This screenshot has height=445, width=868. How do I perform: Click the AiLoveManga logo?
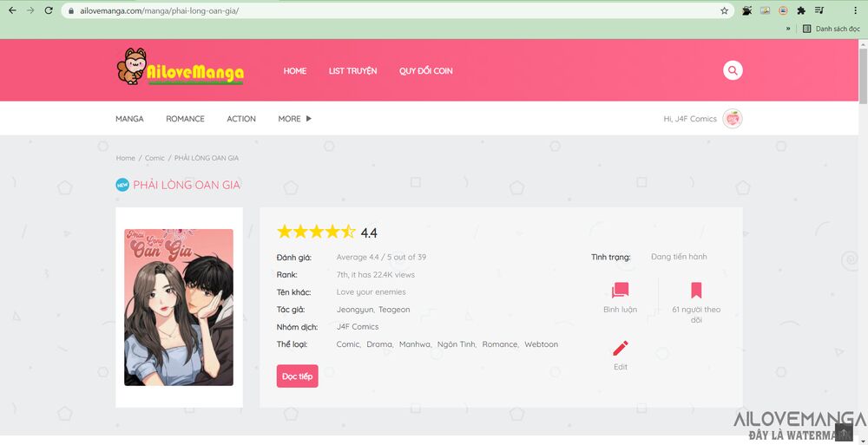(x=181, y=68)
